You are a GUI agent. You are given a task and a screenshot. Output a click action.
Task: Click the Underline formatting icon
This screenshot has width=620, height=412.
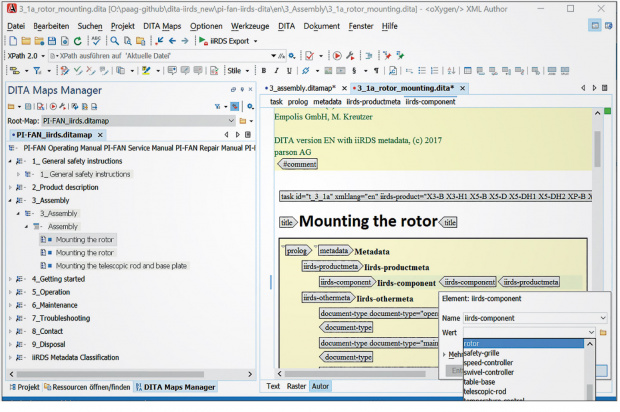(x=288, y=71)
